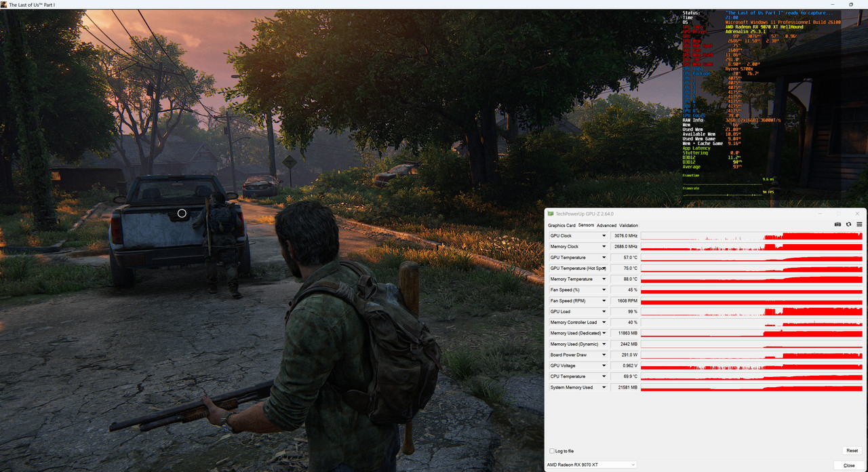
Task: Click the 75.0 °C Hot Spot value
Action: point(625,269)
